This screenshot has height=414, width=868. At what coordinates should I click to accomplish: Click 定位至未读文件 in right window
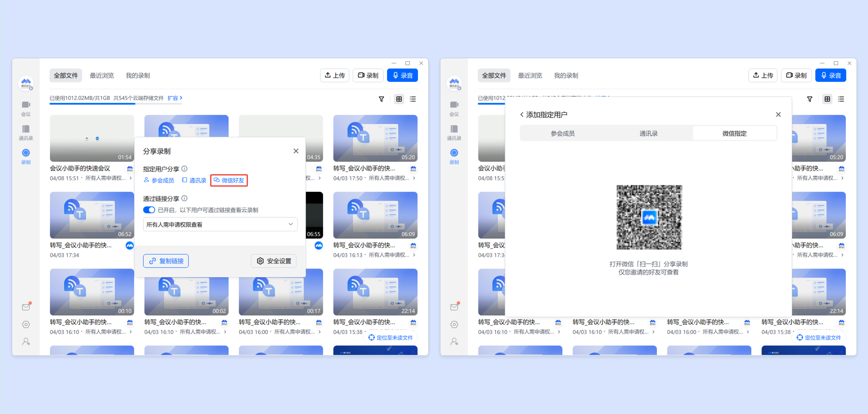point(819,337)
